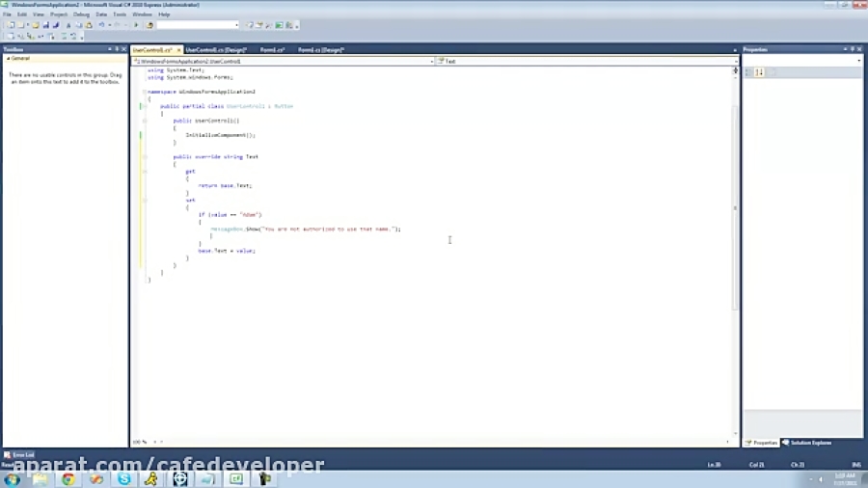This screenshot has width=868, height=488.
Task: Click the Extension Manager toolbar icon
Action: coord(289,25)
